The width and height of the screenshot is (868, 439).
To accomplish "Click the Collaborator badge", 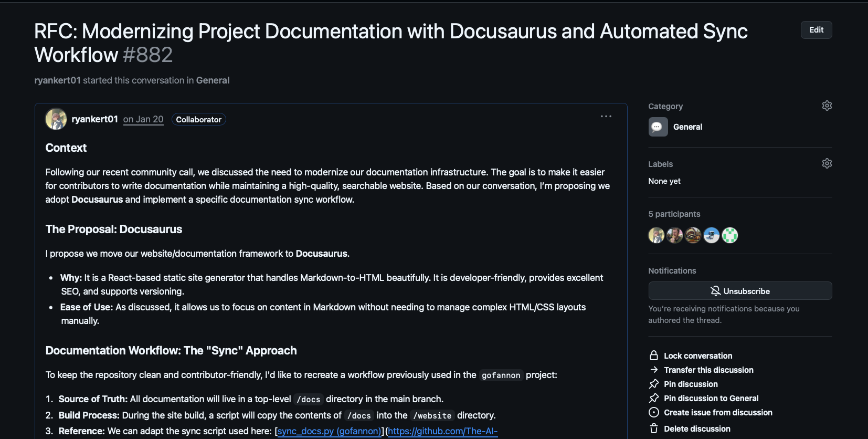I will click(198, 119).
